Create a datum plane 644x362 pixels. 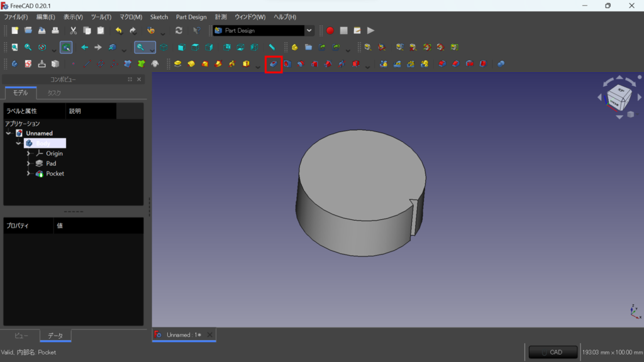(100, 64)
